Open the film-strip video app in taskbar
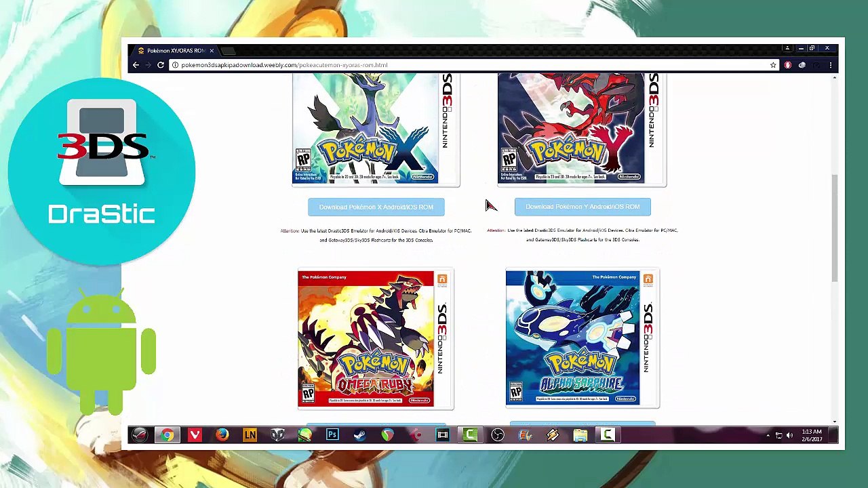The height and width of the screenshot is (488, 868). [442, 435]
